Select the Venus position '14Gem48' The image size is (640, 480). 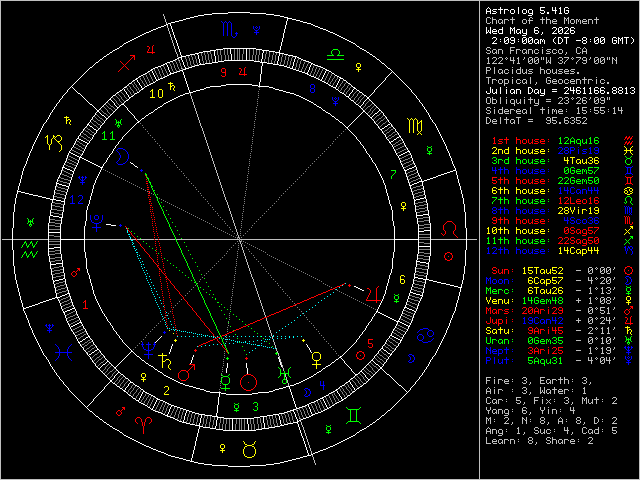pos(542,301)
